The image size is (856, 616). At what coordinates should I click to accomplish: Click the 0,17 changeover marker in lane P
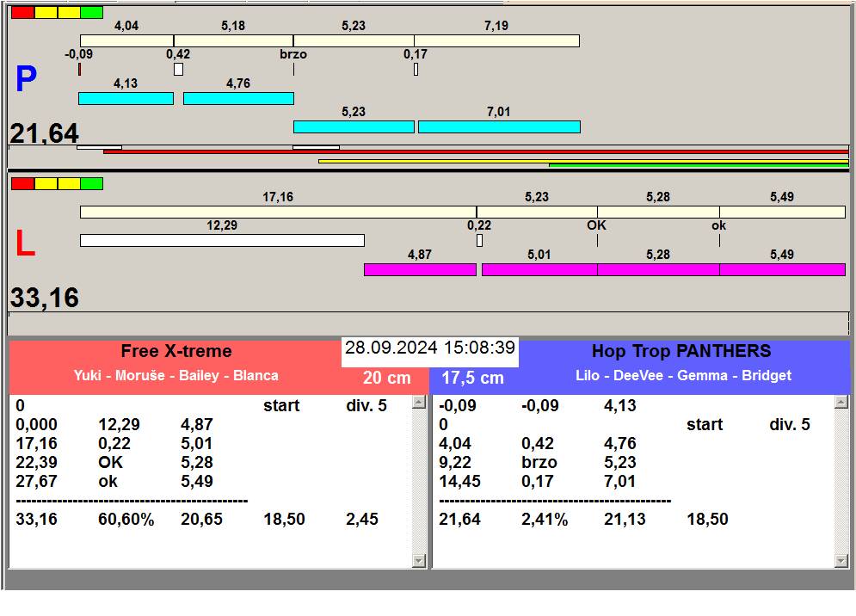(x=416, y=70)
